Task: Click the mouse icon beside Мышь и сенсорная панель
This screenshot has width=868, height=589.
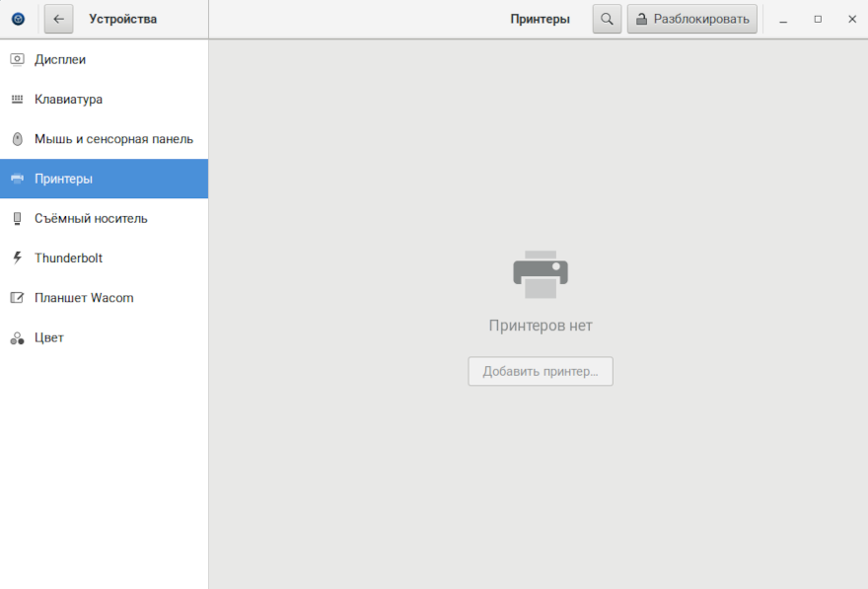Action: (17, 139)
